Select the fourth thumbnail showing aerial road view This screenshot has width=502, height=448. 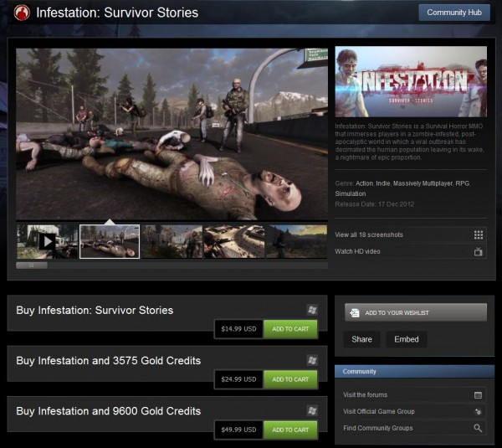coord(234,242)
